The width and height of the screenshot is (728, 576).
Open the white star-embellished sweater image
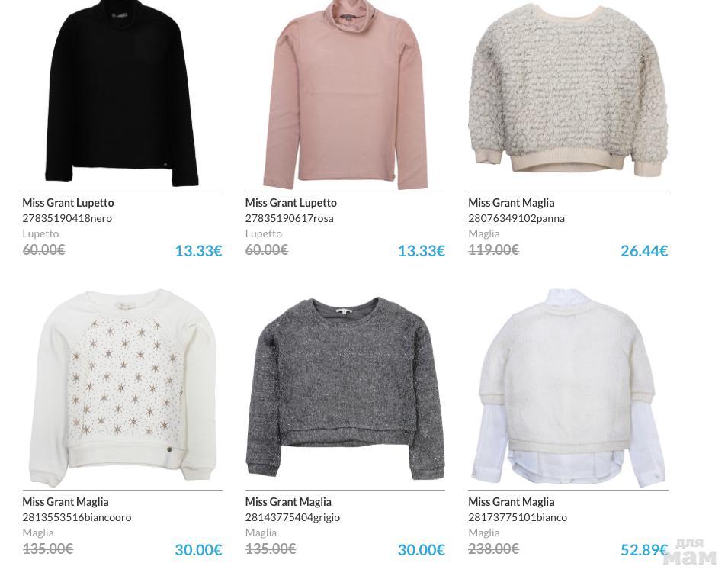click(123, 388)
